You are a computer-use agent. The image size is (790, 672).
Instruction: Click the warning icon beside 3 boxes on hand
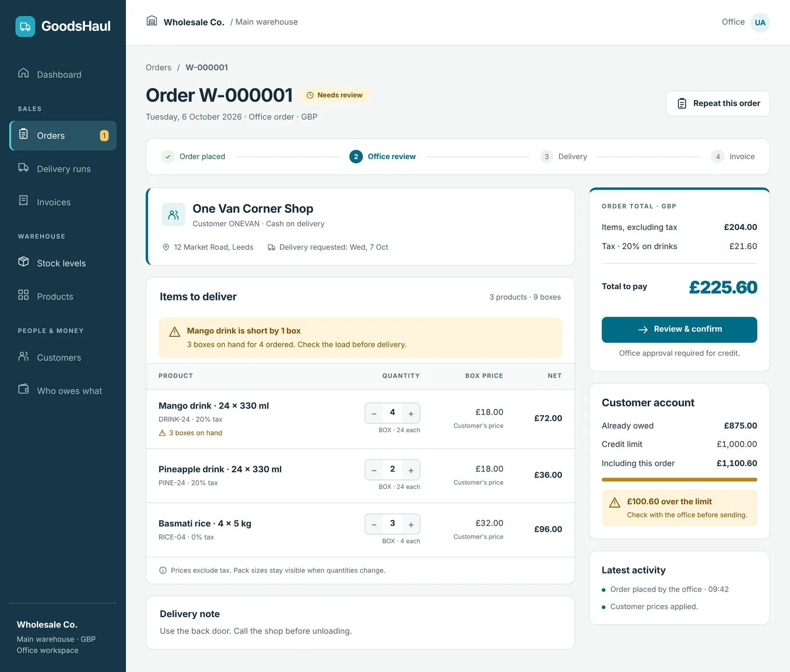point(162,433)
